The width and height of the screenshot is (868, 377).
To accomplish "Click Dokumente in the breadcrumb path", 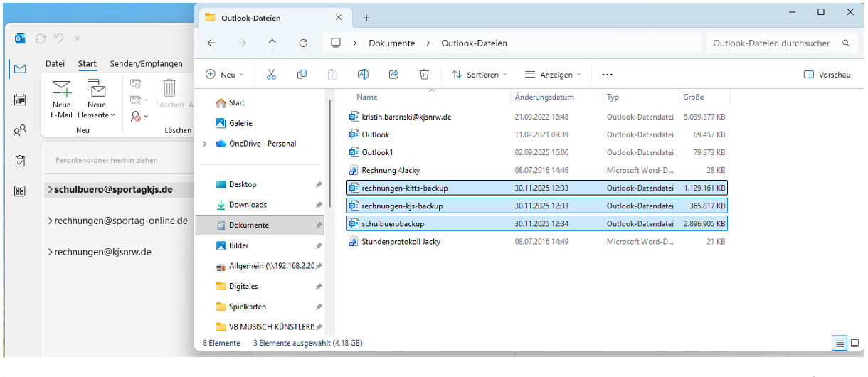I will tap(391, 43).
